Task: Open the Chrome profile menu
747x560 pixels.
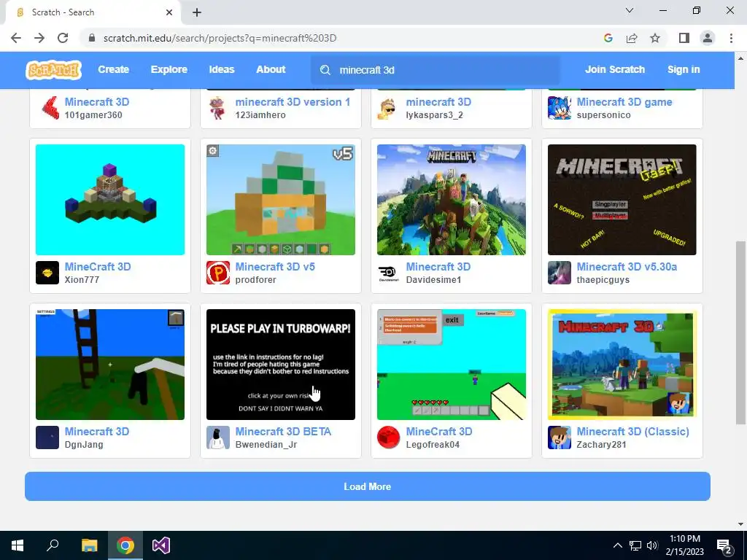Action: click(708, 38)
